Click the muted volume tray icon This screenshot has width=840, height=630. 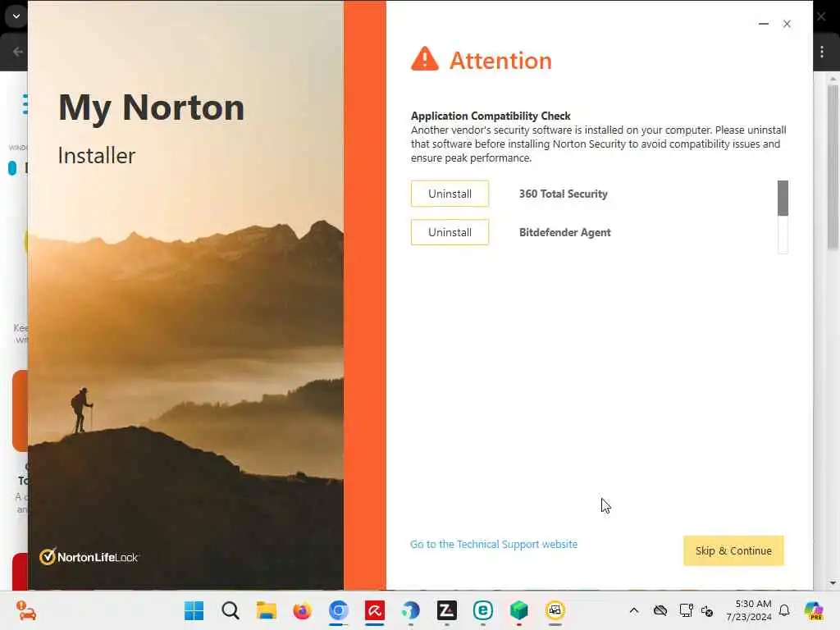pos(707,610)
